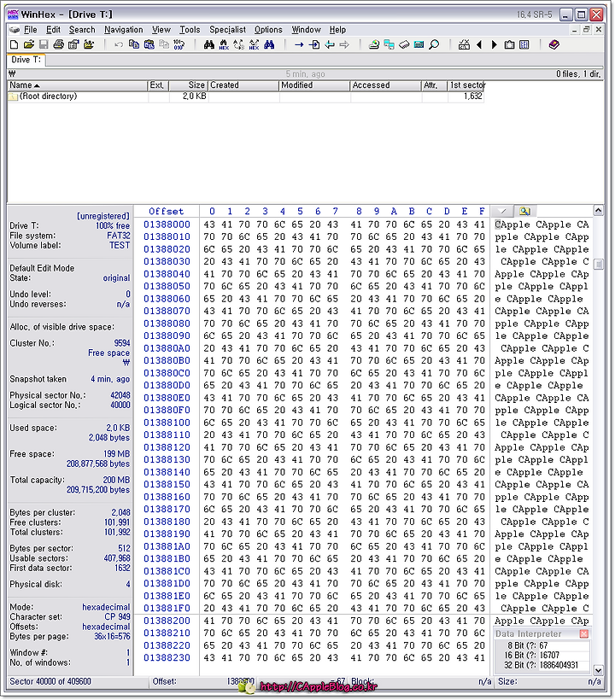Sort directory browser by 1st sector column
The width and height of the screenshot is (615, 700).
pyautogui.click(x=466, y=85)
